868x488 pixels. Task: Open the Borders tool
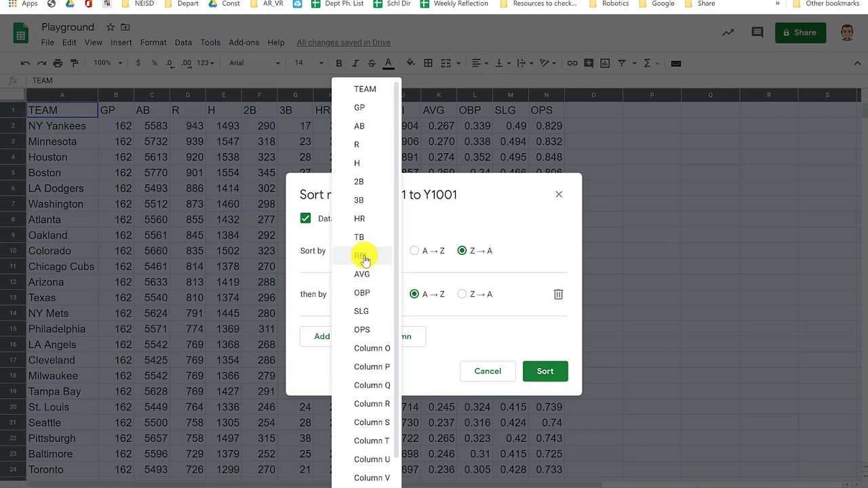tap(428, 63)
